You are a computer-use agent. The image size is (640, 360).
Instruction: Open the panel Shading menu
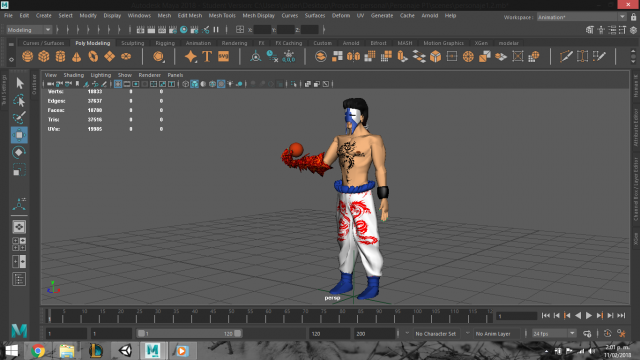[x=73, y=75]
